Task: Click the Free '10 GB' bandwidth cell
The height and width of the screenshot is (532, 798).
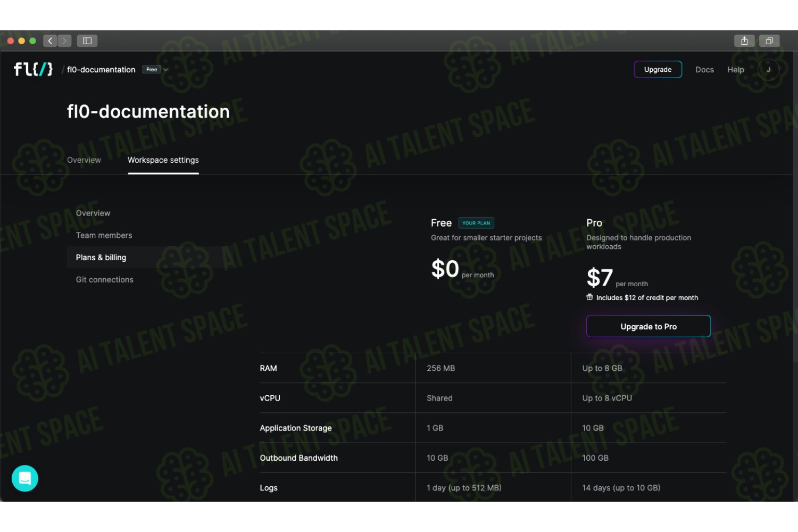Action: pyautogui.click(x=437, y=458)
